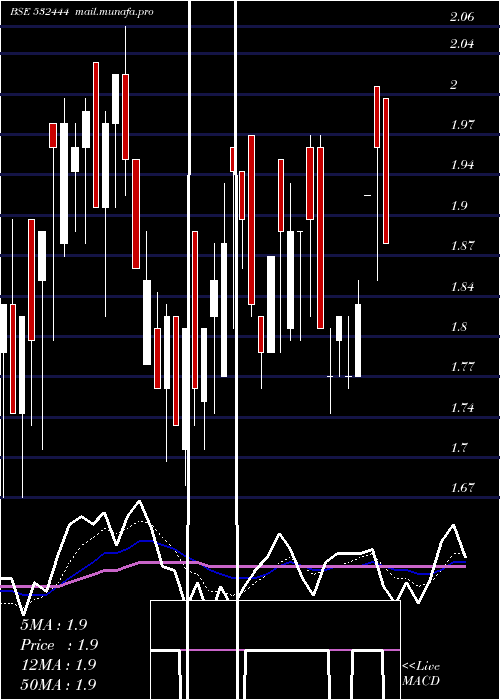Select the 2.04 price axis label
Screen dimensions: 500x700
point(462,44)
